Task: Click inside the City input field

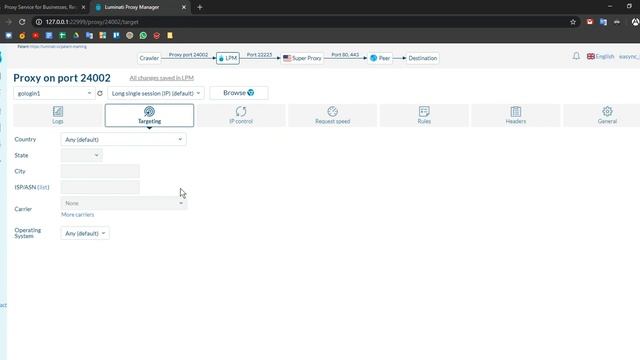Action: tap(100, 171)
